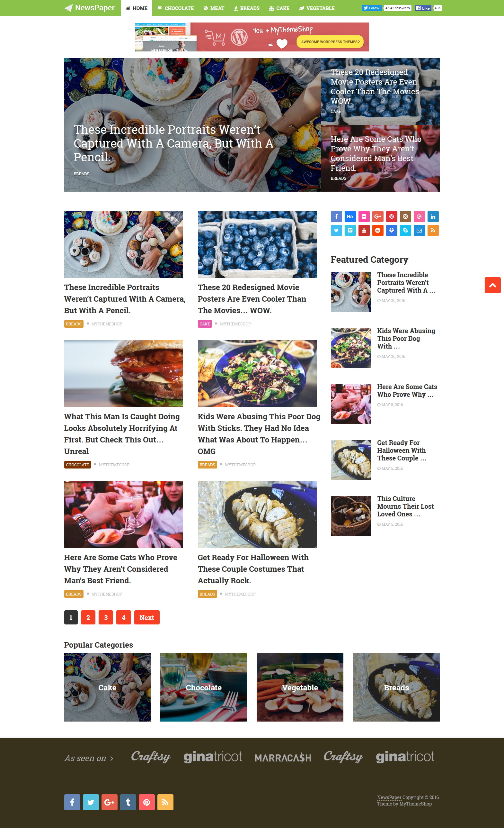The width and height of the screenshot is (504, 828).
Task: Click the Dropbox social icon
Action: coord(392,230)
